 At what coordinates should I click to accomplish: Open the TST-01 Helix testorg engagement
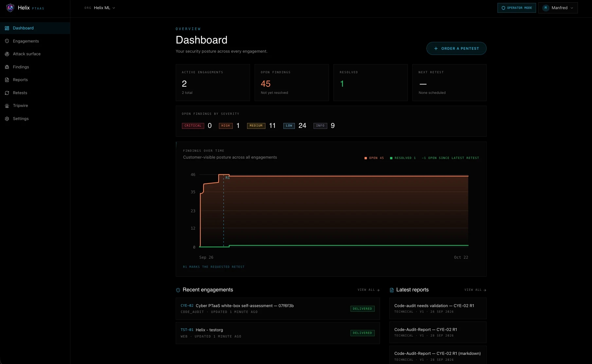tap(278, 333)
